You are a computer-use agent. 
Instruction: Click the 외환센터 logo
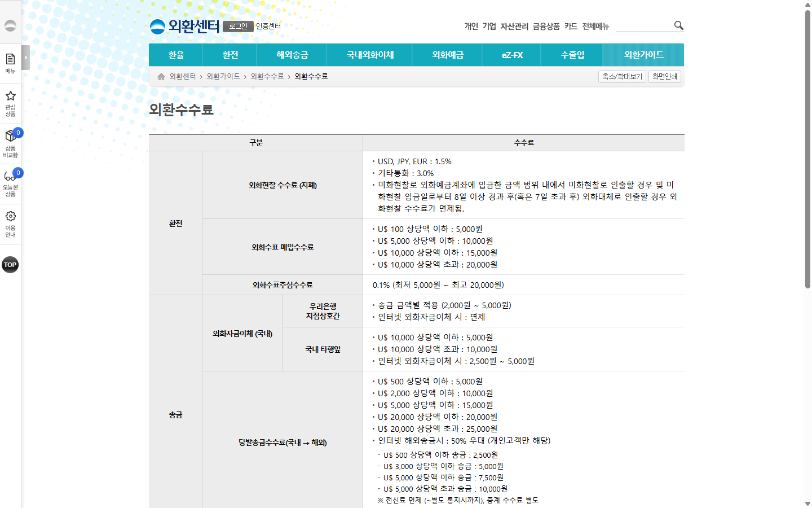[x=184, y=26]
